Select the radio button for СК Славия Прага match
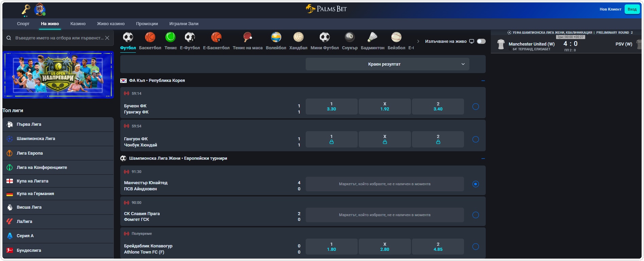644x261 pixels. (x=476, y=215)
